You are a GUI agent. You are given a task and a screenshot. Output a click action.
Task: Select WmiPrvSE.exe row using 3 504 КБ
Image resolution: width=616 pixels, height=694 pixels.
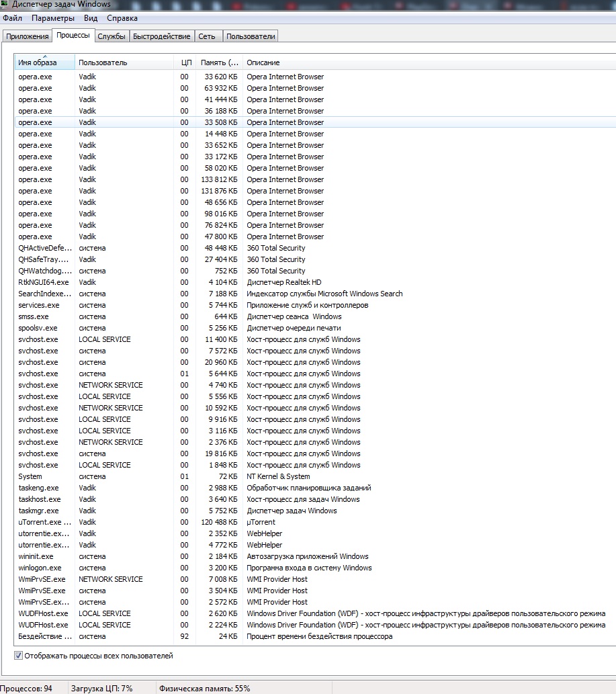(x=315, y=591)
